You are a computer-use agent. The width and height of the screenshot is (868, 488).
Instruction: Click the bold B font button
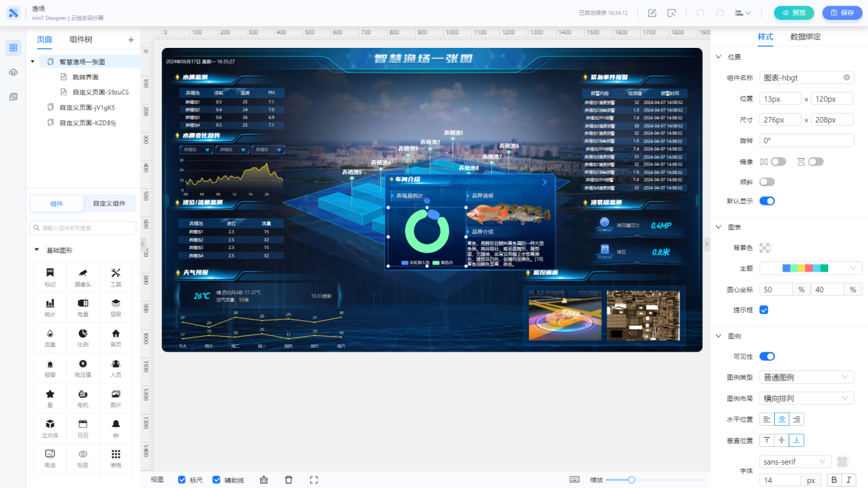[x=834, y=480]
